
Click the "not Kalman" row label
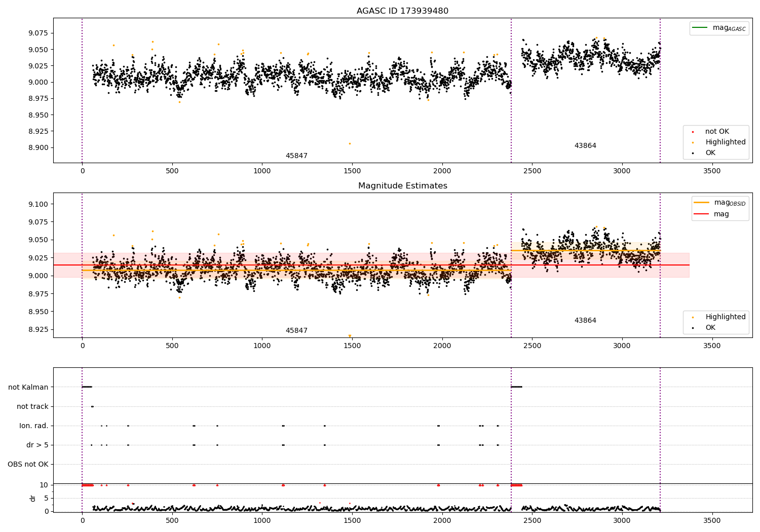point(28,388)
